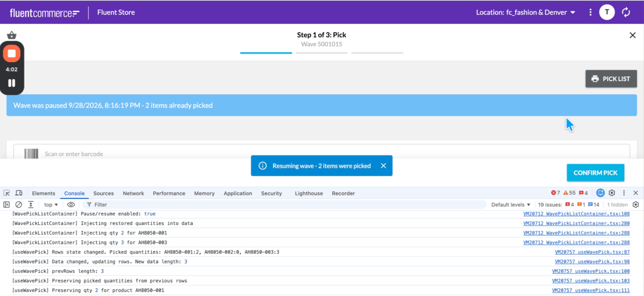Switch to the Network tab
644x296 pixels.
pyautogui.click(x=133, y=193)
